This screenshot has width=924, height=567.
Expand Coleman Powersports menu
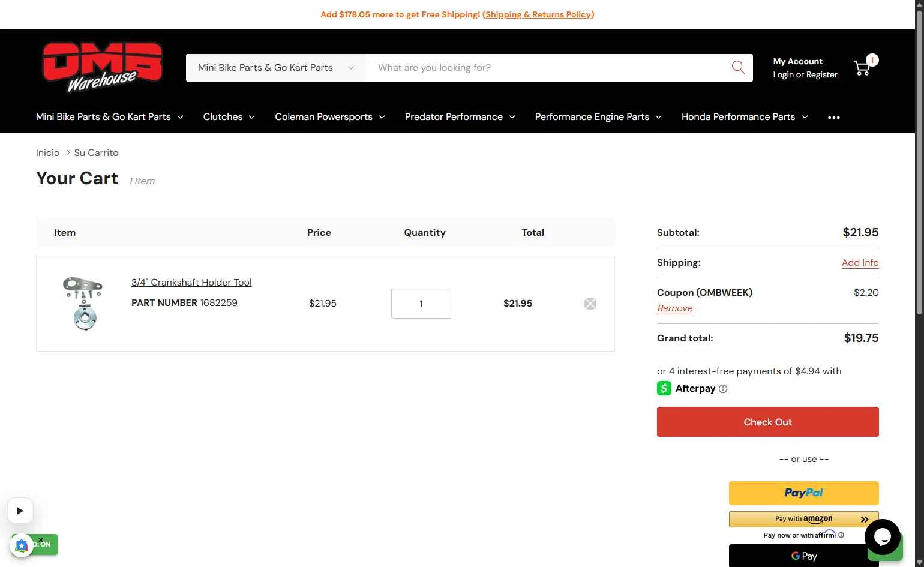click(330, 117)
